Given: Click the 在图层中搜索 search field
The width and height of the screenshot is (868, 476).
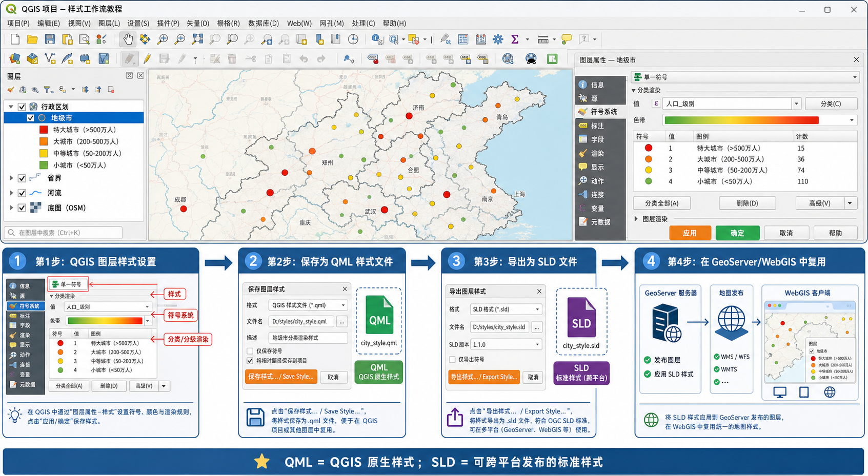Looking at the screenshot, I should coord(64,233).
